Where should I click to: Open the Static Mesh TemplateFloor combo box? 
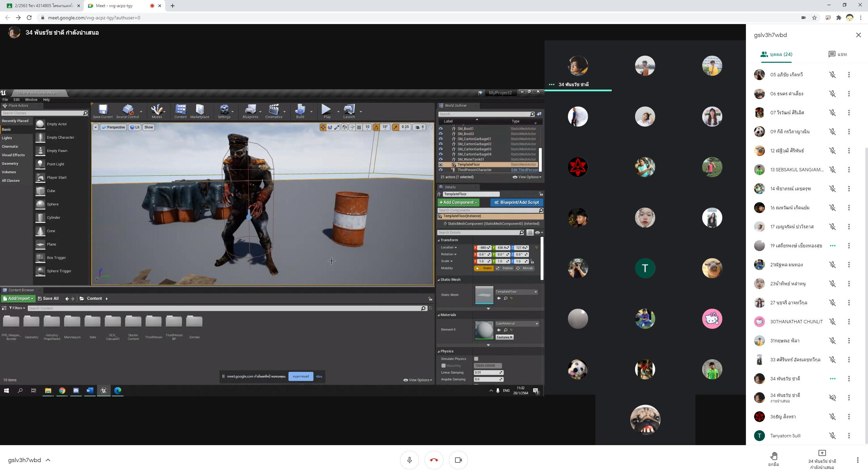click(516, 292)
